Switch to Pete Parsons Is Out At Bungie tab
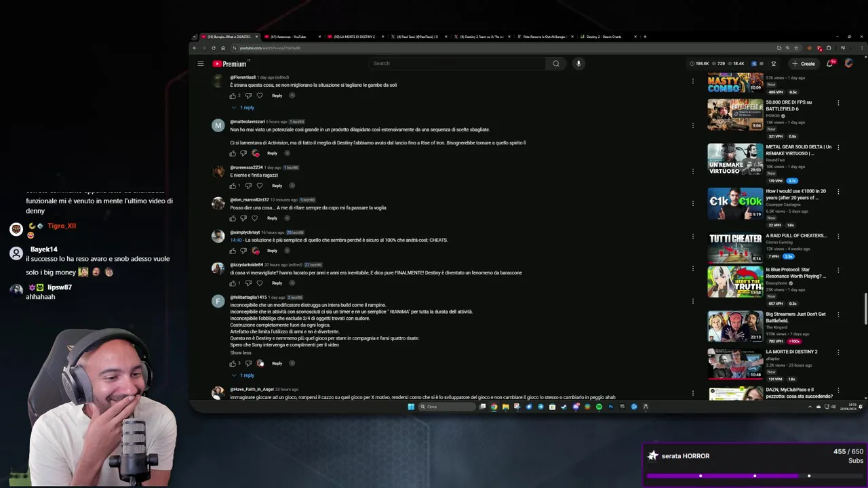 tap(544, 37)
